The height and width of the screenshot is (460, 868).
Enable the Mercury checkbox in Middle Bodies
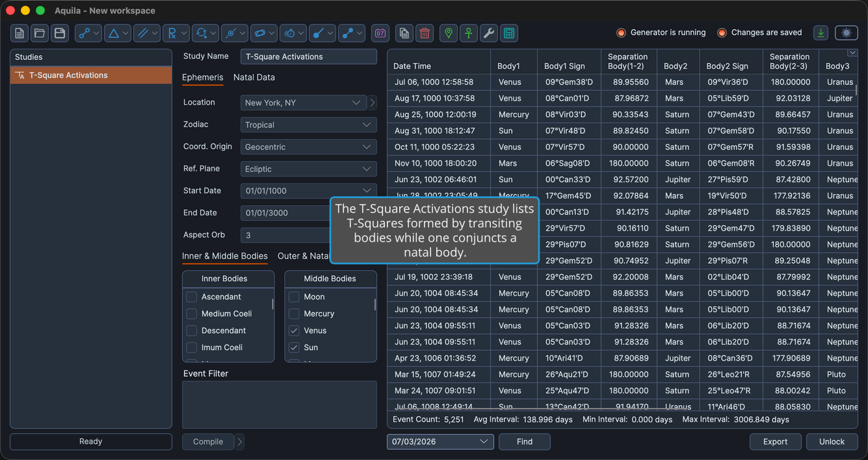[294, 314]
